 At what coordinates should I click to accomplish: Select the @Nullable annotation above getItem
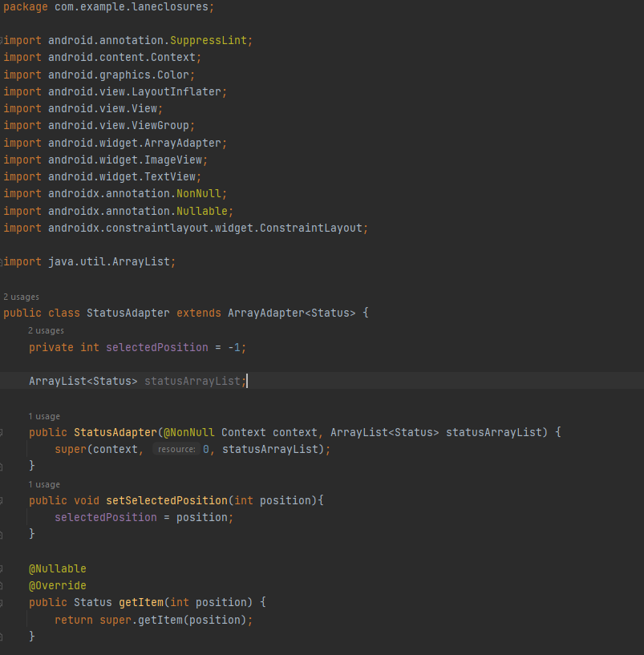[x=57, y=568]
